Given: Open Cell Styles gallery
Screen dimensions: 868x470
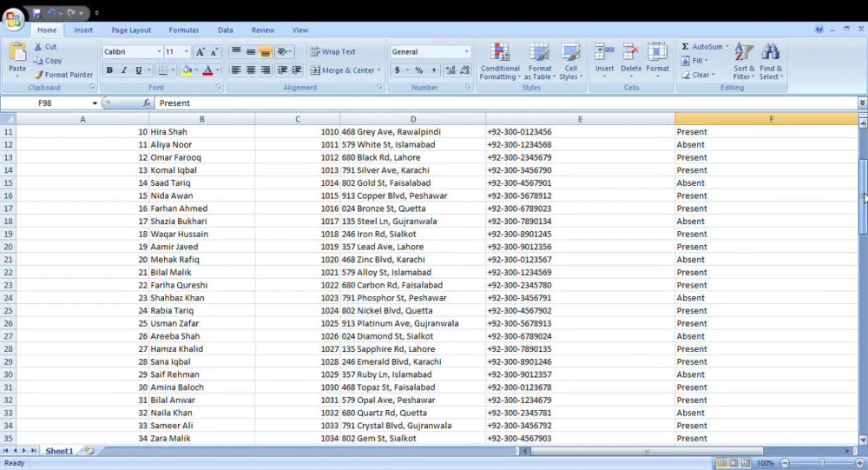Looking at the screenshot, I should [570, 62].
